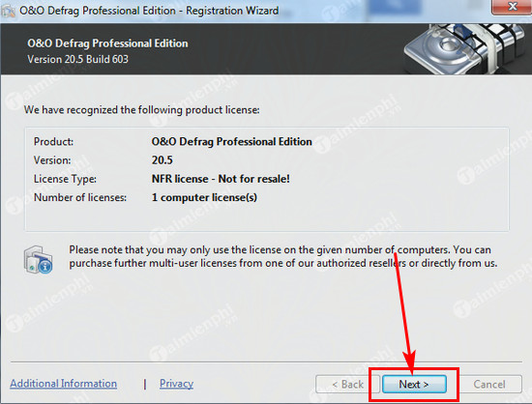This screenshot has height=404, width=532.
Task: Select '1 computer license(s)' text
Action: tap(204, 197)
